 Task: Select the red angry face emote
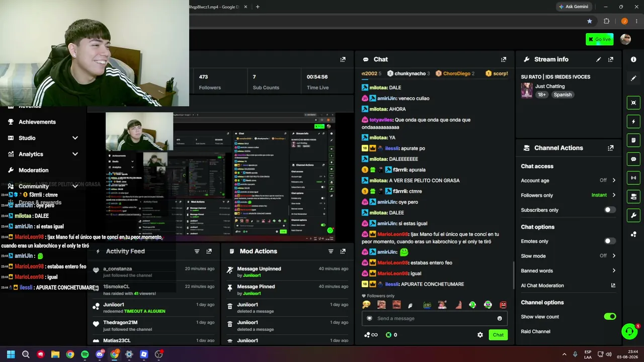click(x=503, y=305)
